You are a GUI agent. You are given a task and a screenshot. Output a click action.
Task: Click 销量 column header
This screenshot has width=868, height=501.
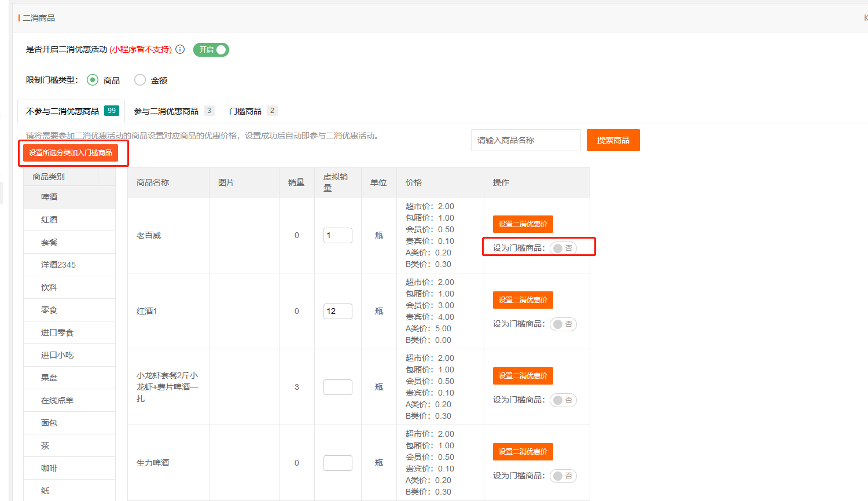296,182
